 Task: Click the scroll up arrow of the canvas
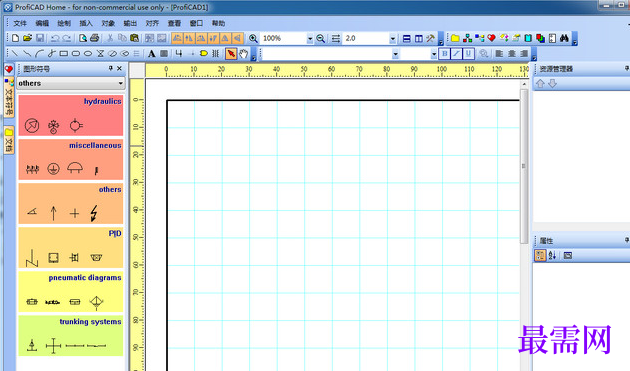[x=524, y=84]
